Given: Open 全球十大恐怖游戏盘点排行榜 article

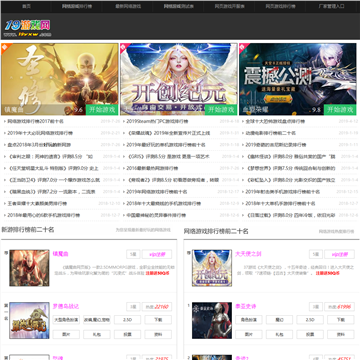Looking at the screenshot, I should [275, 121].
